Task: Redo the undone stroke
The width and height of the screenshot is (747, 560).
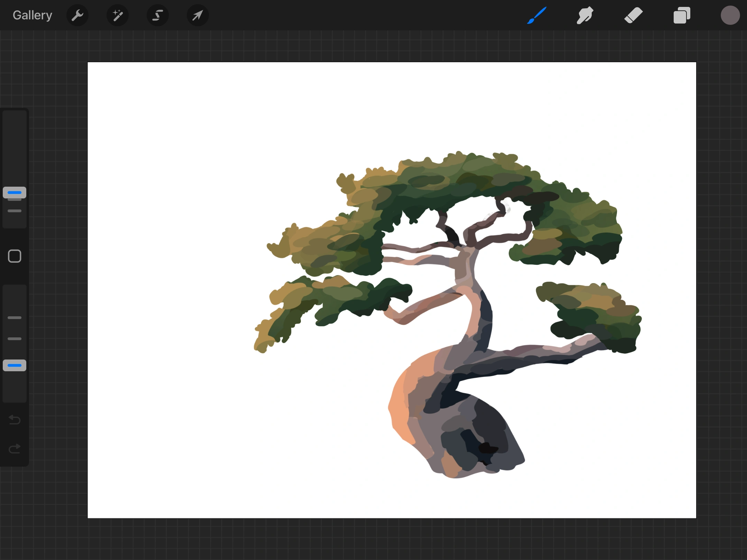Action: [x=14, y=449]
